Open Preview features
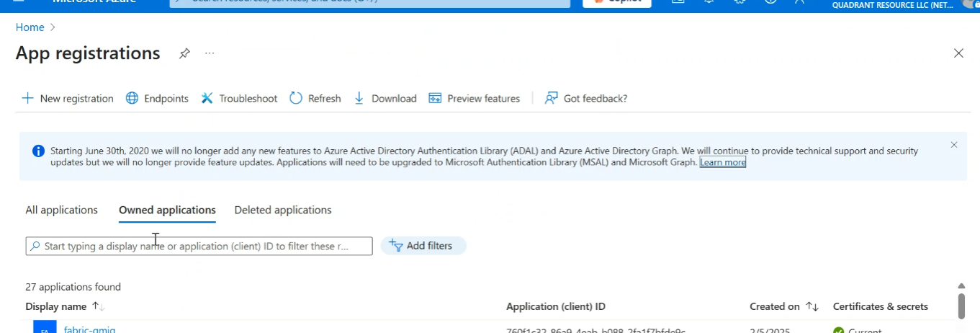The image size is (980, 333). point(474,98)
